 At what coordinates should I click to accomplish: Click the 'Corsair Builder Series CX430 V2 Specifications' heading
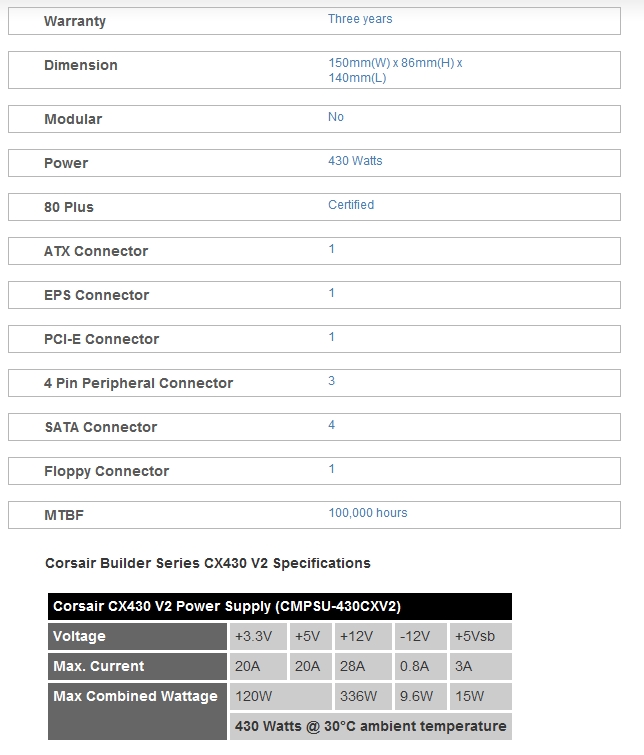208,563
